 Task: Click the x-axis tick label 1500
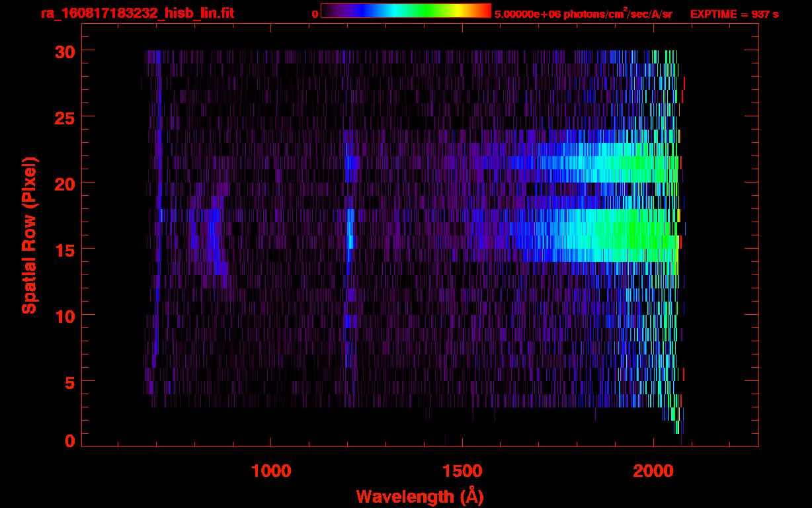point(462,471)
